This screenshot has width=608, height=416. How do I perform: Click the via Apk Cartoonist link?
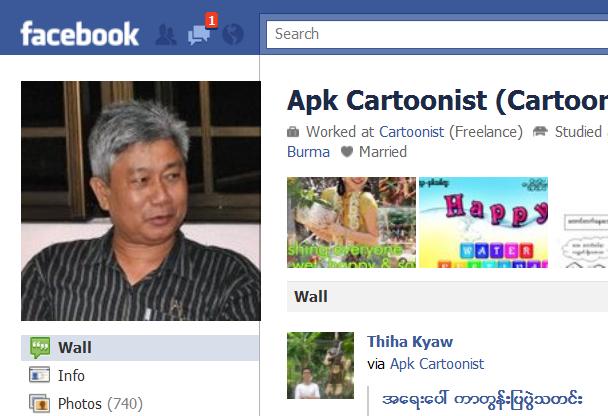(437, 364)
